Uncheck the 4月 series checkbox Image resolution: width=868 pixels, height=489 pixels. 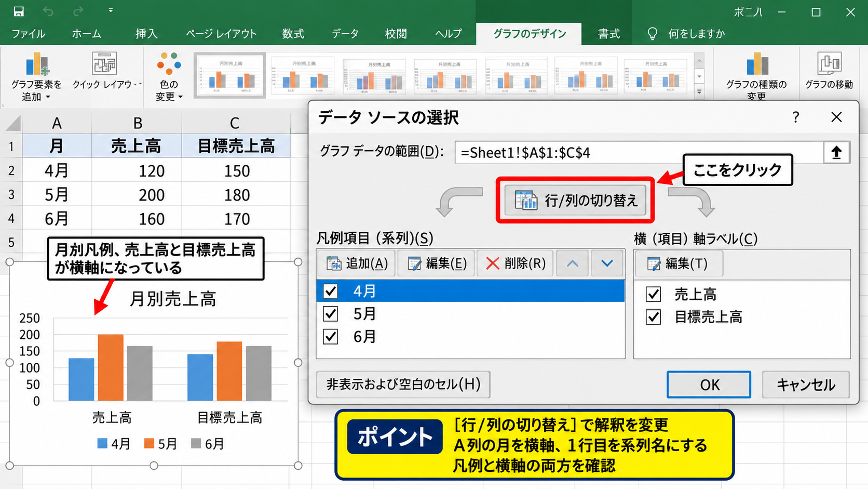(331, 291)
